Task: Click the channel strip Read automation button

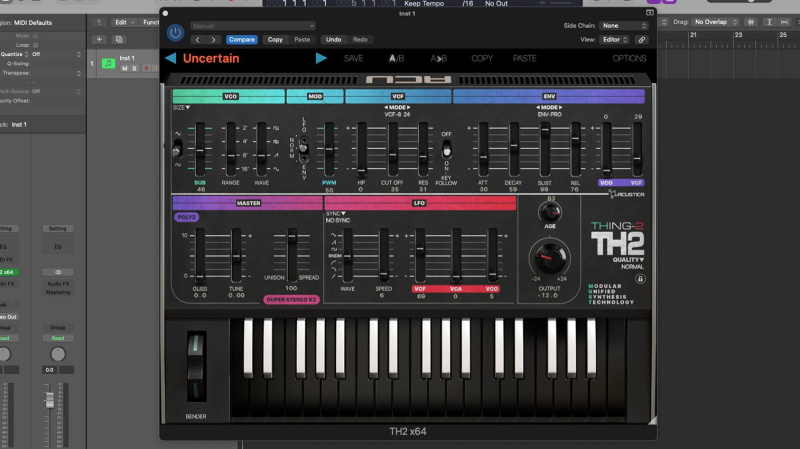Action: (58, 338)
